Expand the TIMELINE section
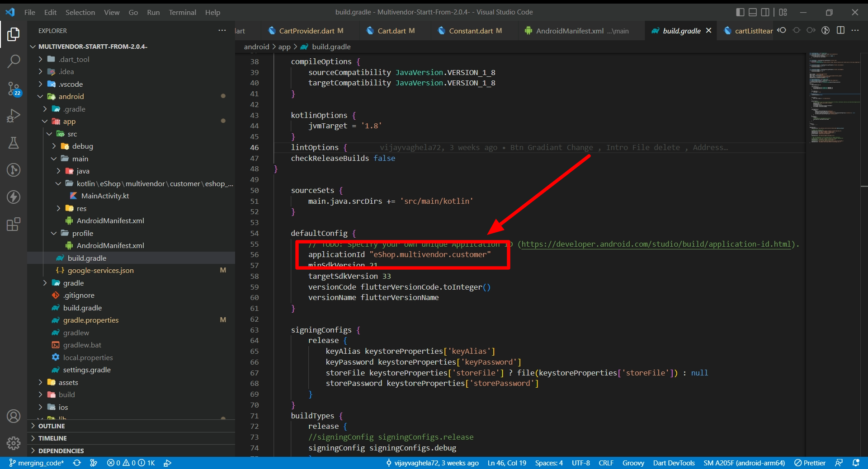868x469 pixels. tap(52, 438)
